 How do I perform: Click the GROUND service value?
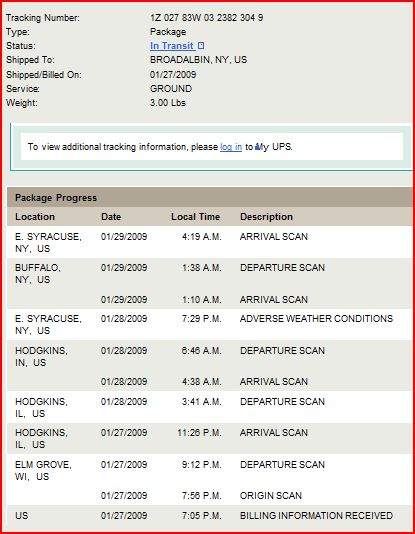click(x=171, y=89)
